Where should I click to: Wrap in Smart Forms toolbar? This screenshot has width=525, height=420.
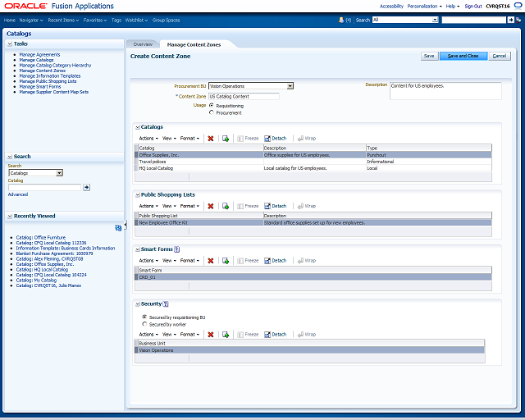tap(307, 261)
